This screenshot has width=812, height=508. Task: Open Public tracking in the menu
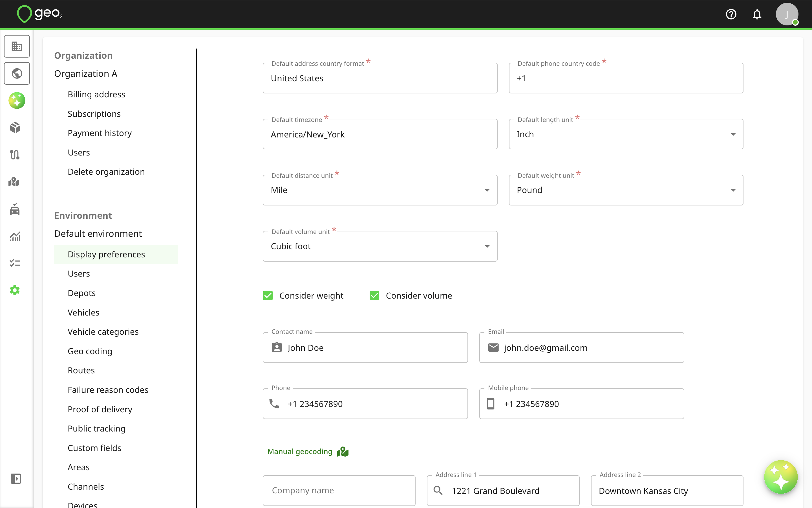pyautogui.click(x=97, y=428)
